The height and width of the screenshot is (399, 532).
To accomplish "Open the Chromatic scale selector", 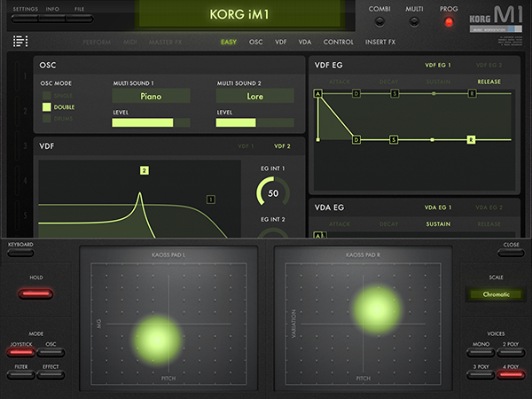I will [x=496, y=293].
